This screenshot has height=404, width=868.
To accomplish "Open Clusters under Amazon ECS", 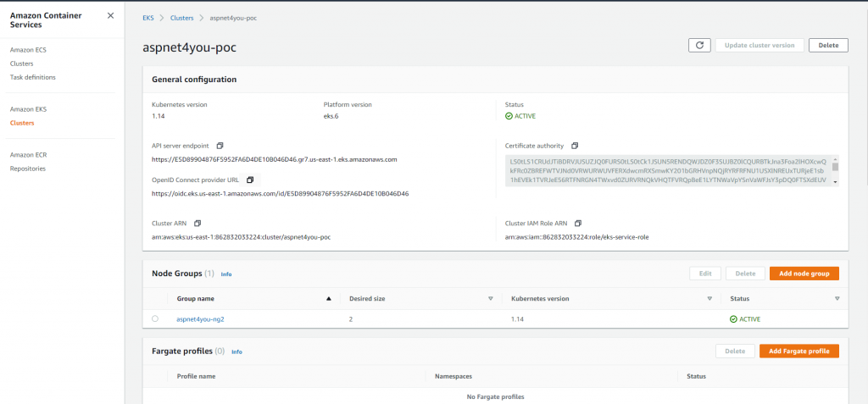I will 21,64.
